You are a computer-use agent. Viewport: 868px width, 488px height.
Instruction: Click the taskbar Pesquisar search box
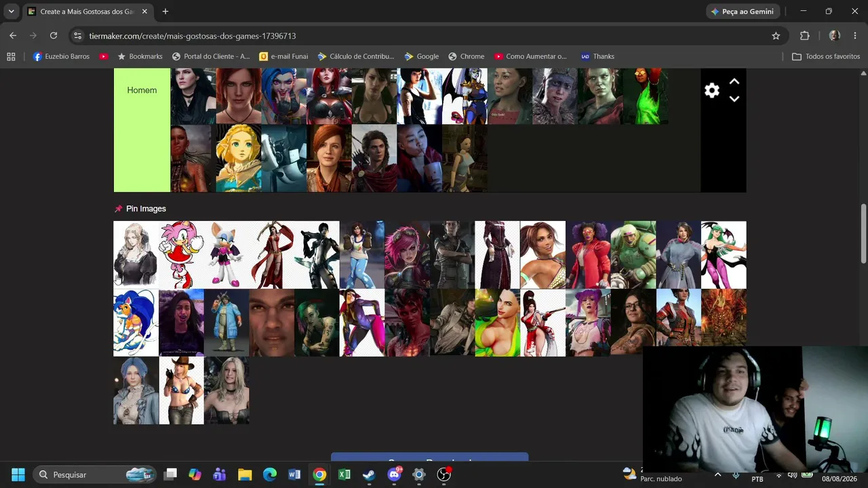pyautogui.click(x=95, y=474)
